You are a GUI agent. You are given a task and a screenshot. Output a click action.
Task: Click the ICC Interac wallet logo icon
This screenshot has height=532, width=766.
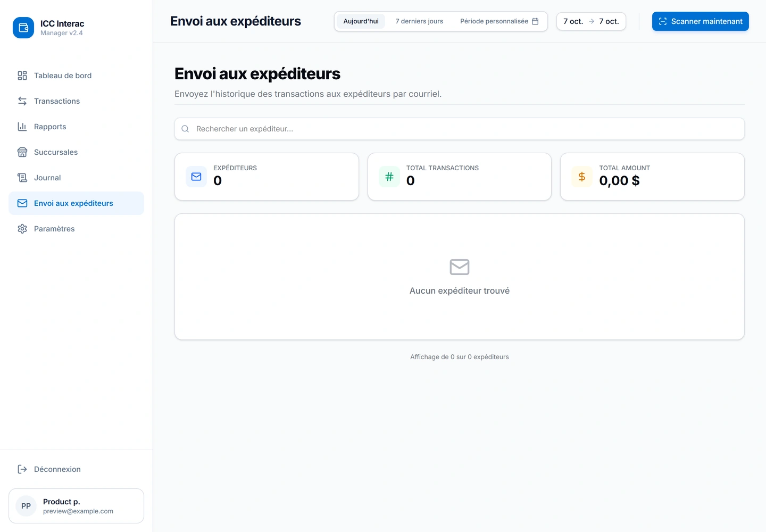(23, 28)
